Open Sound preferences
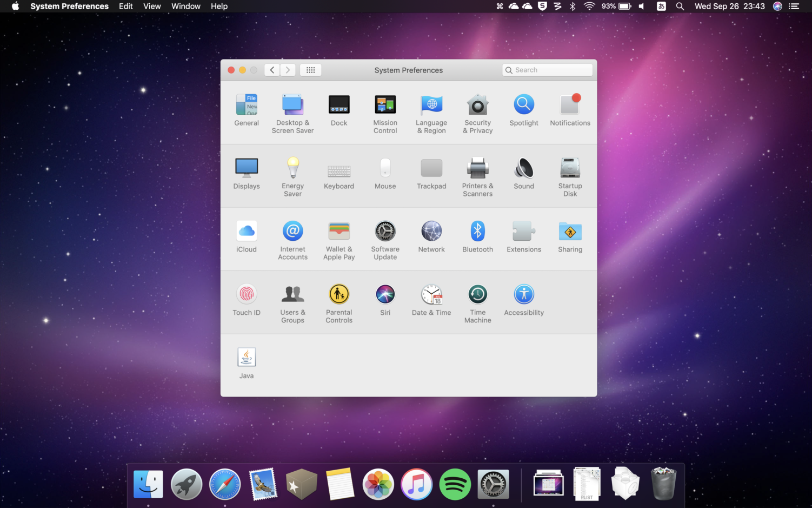 click(524, 174)
